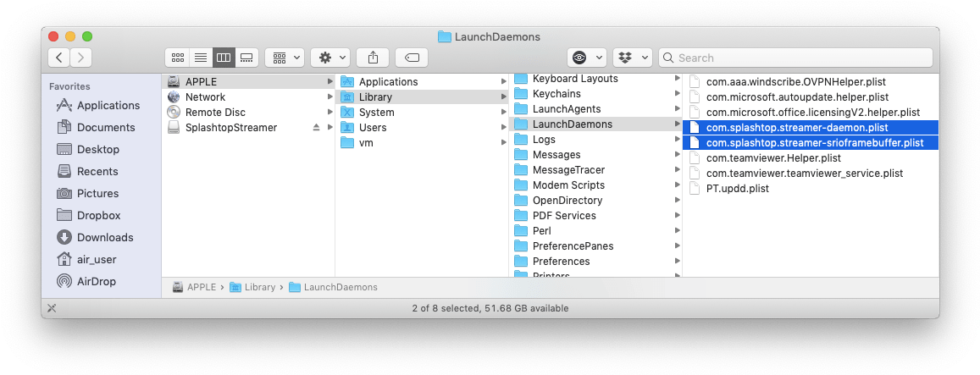Expand the Keychains folder arrow
The image size is (980, 375).
coord(677,94)
